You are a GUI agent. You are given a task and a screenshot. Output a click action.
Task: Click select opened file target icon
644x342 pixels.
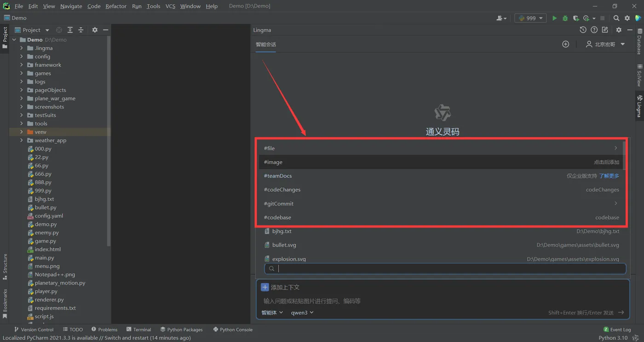(59, 30)
